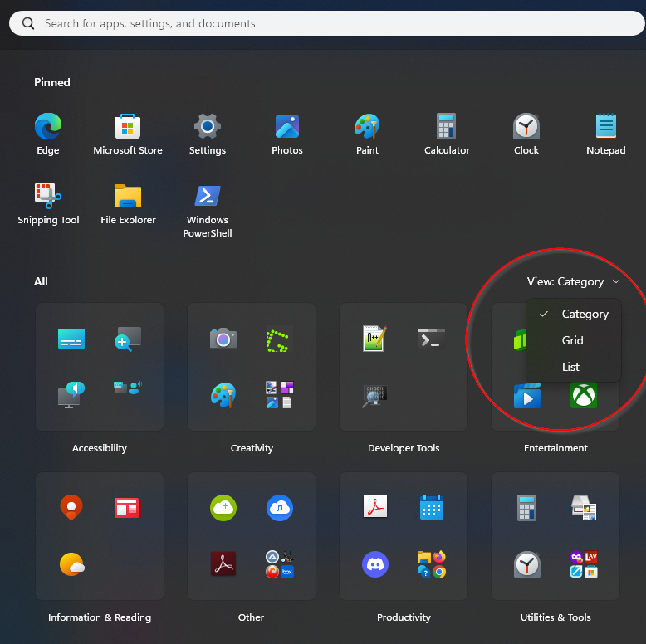Open Live captions in the Accessibility group

71,339
